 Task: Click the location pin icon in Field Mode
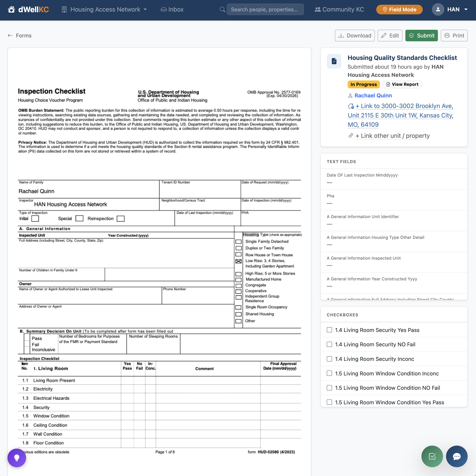pos(385,9)
